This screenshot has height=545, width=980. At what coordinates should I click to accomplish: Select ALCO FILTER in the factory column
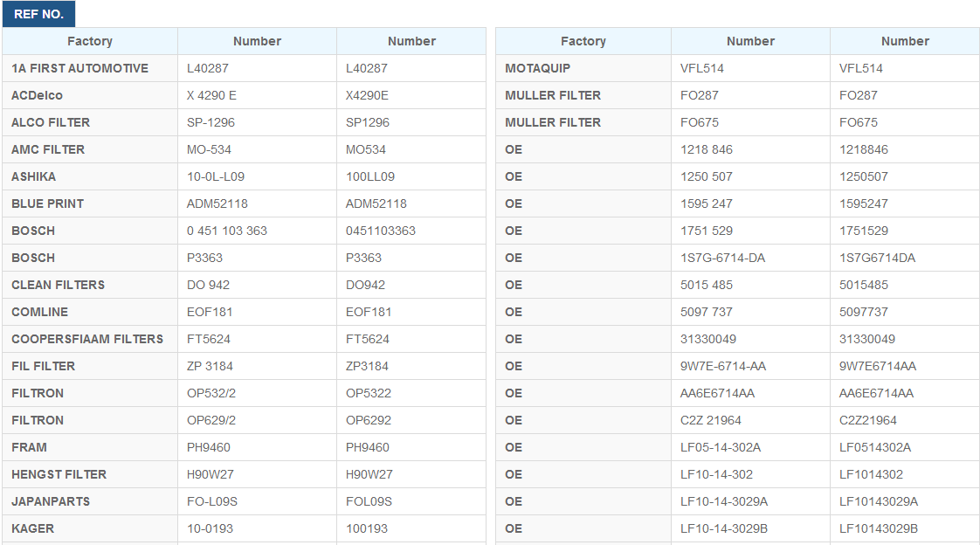click(51, 122)
